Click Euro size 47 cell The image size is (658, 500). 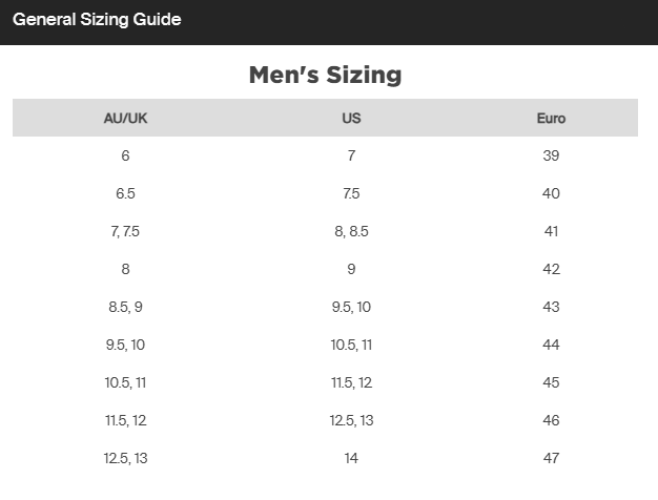[x=551, y=458]
